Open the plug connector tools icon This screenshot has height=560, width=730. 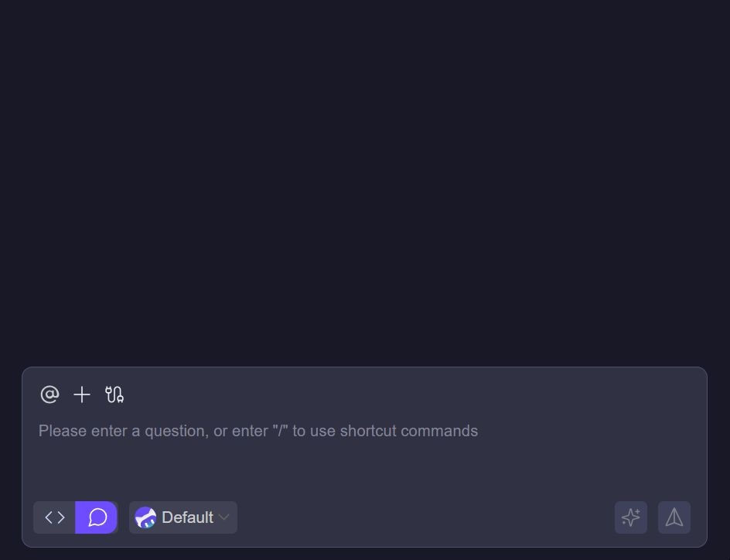[x=114, y=395]
